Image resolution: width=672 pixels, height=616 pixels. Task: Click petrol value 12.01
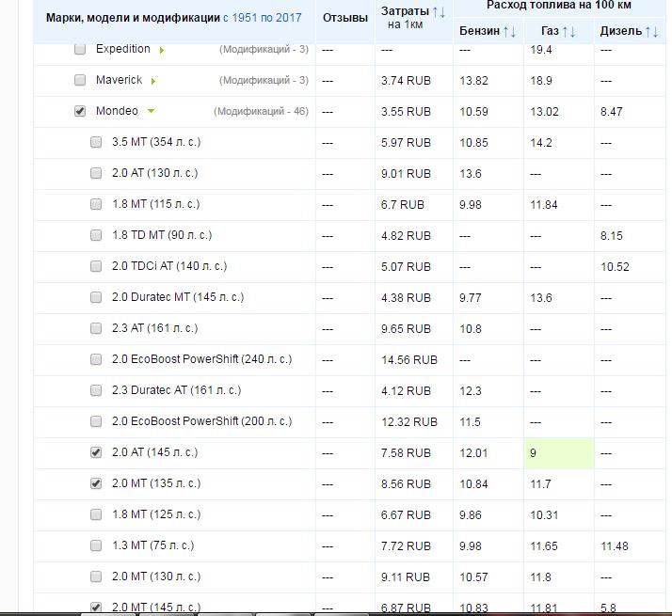point(473,453)
